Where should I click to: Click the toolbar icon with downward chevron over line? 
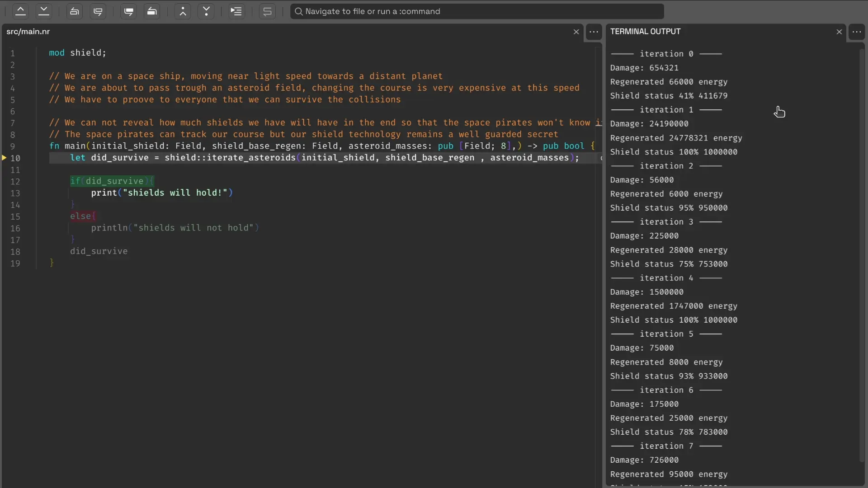[44, 11]
